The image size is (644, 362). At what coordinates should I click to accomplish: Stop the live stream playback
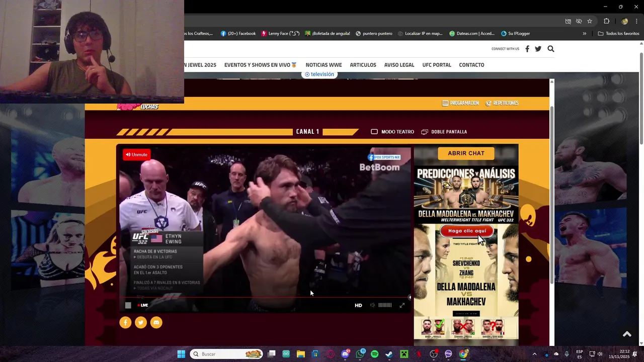[128, 305]
